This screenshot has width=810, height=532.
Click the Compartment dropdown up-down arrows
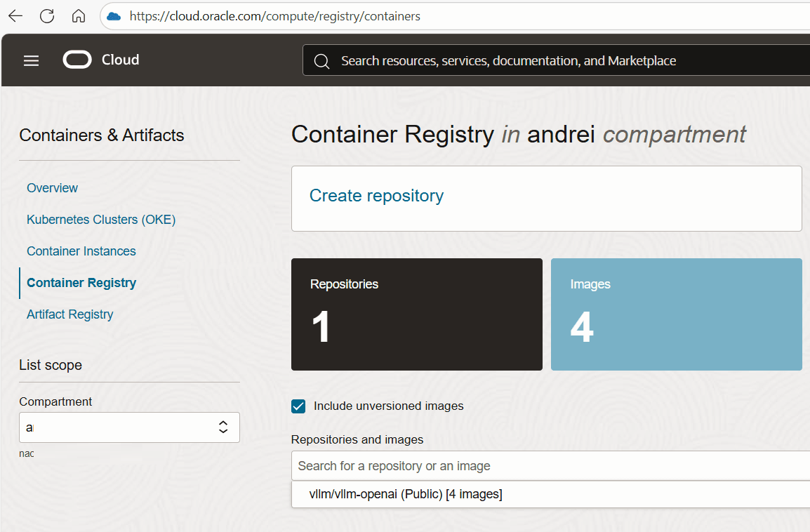223,427
